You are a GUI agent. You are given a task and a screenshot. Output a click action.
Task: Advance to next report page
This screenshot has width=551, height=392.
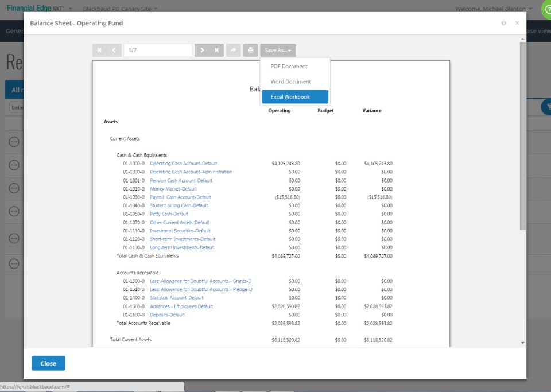[202, 51]
